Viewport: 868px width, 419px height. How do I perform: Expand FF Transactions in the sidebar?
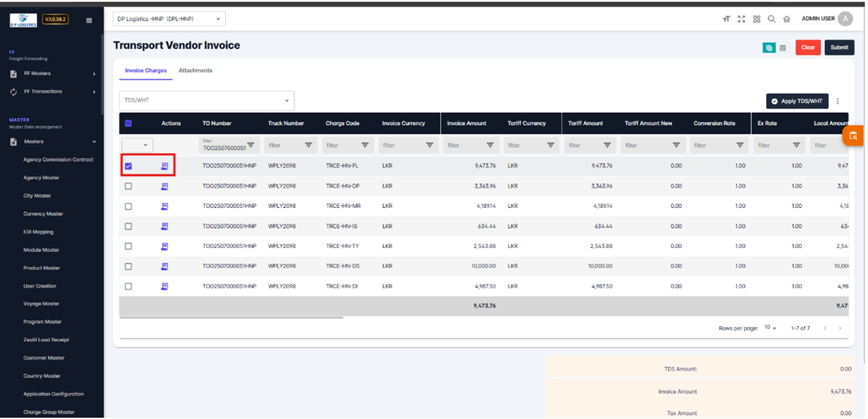52,92
